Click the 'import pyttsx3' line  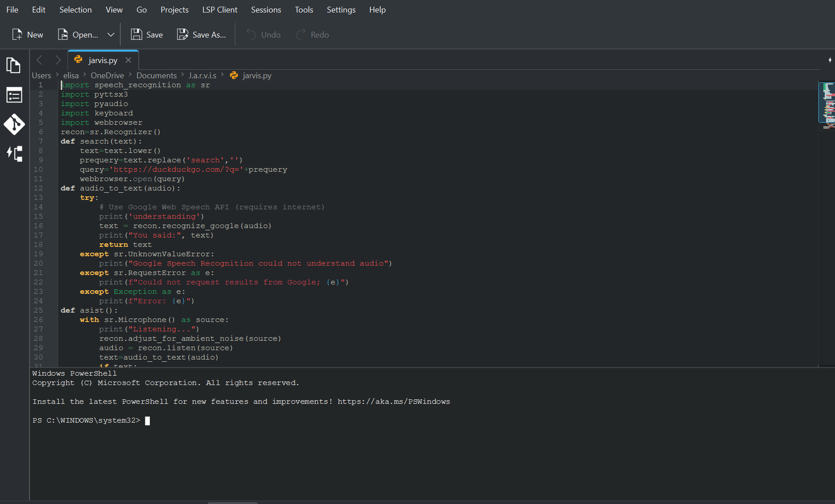(94, 94)
